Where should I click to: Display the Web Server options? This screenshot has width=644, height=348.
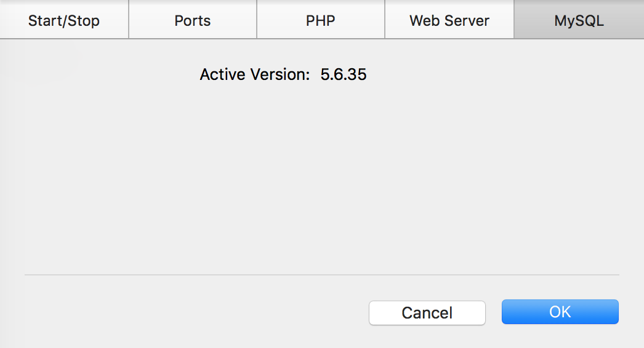tap(449, 20)
